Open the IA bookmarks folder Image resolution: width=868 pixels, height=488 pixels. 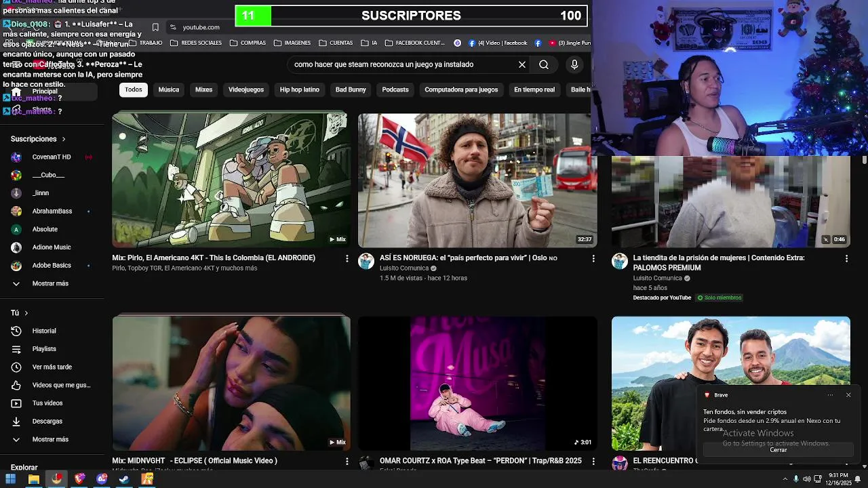tap(369, 43)
